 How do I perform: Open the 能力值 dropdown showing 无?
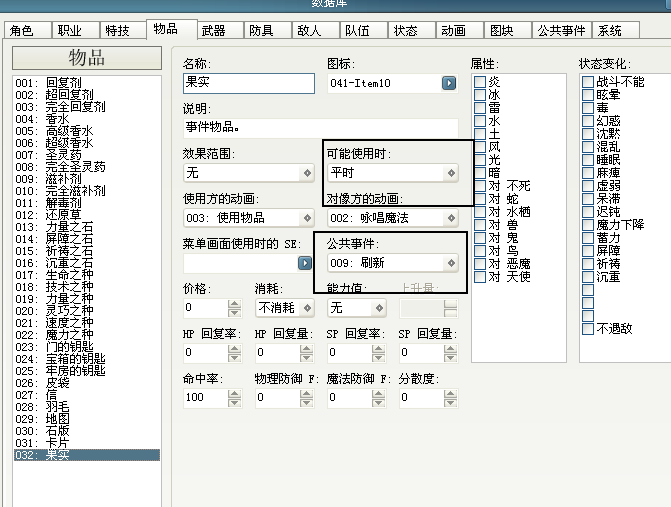point(356,308)
